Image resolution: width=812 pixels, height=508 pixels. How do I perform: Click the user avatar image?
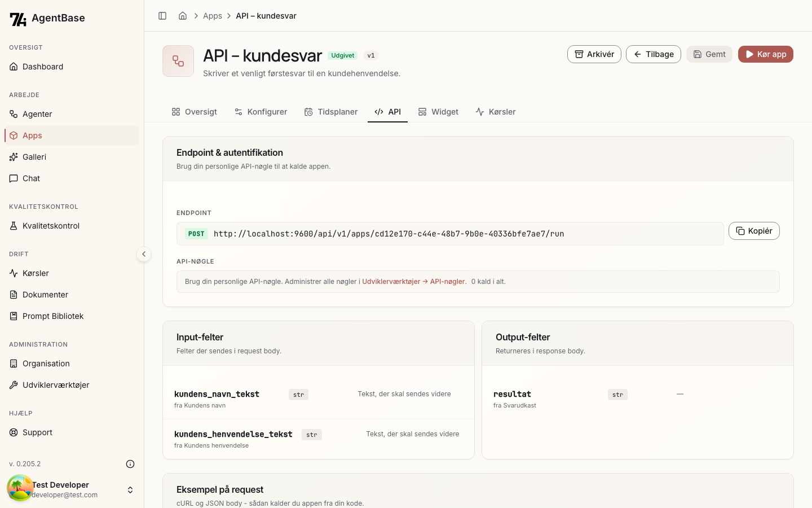click(20, 488)
